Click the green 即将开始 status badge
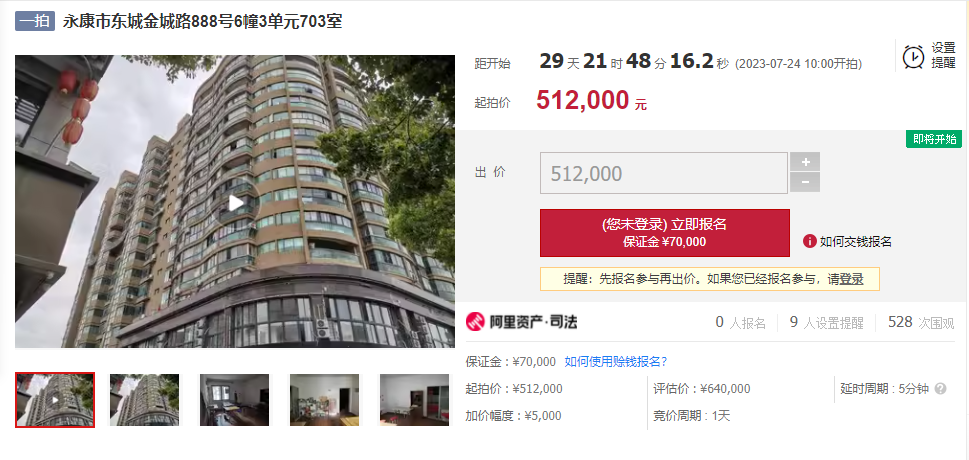Viewport: 969px width, 460px height. click(x=934, y=139)
